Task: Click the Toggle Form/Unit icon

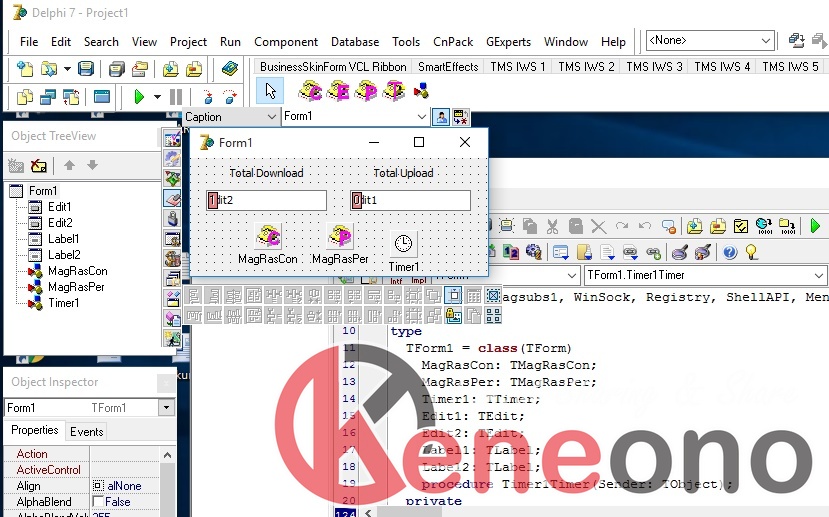Action: click(x=71, y=97)
